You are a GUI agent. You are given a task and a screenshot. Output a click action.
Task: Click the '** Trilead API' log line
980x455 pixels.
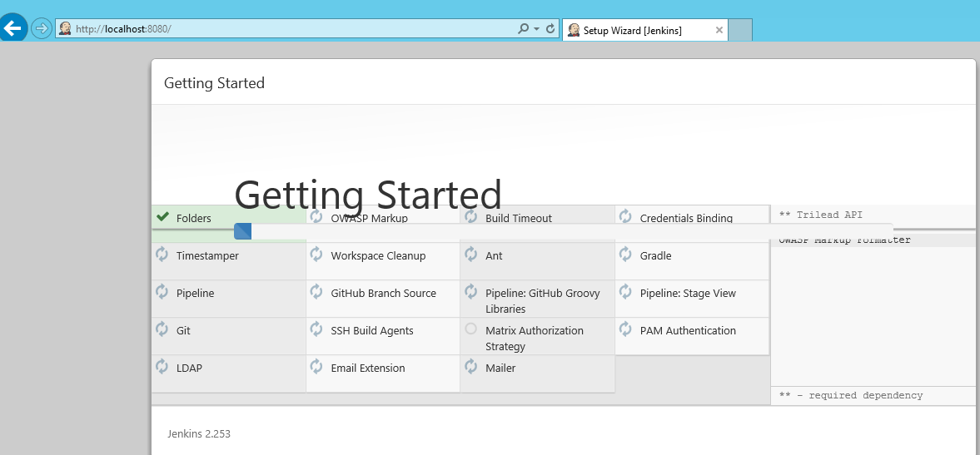(821, 215)
